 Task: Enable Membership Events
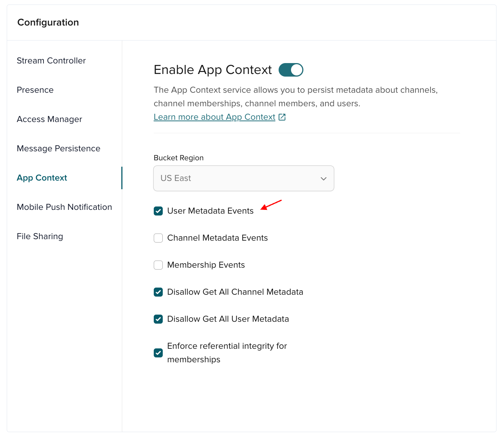click(158, 265)
